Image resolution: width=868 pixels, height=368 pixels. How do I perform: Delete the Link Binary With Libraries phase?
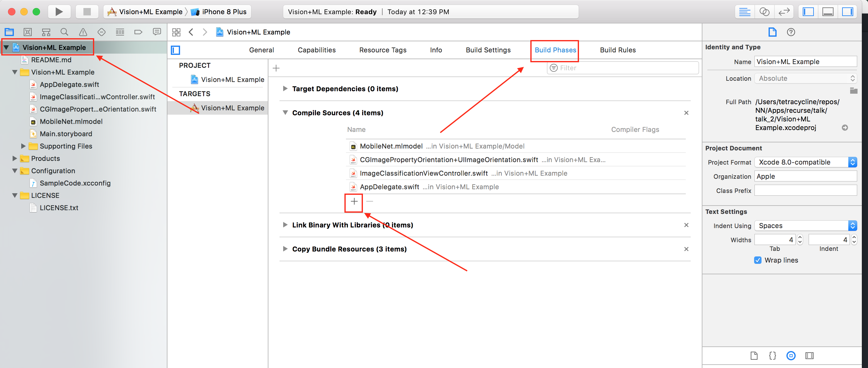click(686, 225)
